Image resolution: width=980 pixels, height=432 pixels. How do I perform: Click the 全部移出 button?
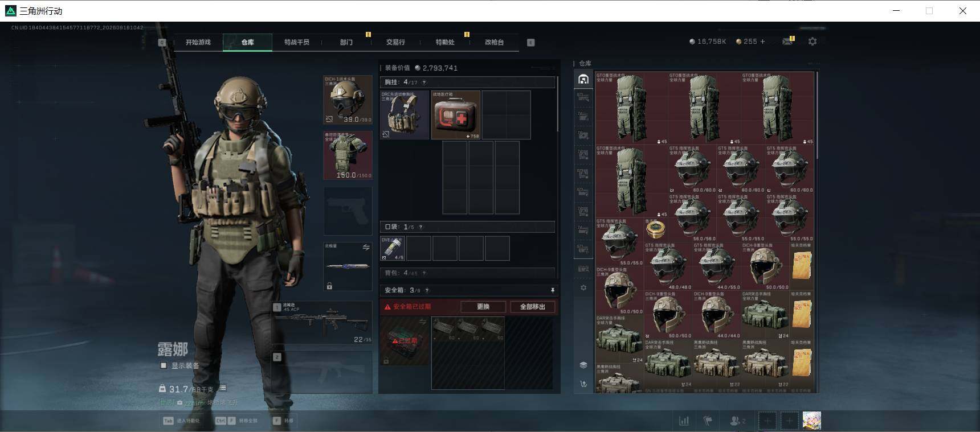[x=533, y=307]
